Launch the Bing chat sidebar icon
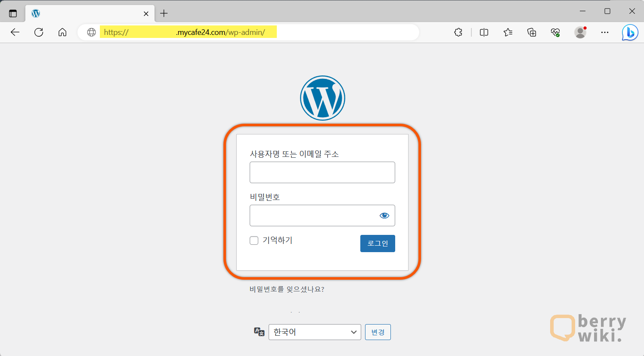Viewport: 644px width, 356px height. pos(630,32)
